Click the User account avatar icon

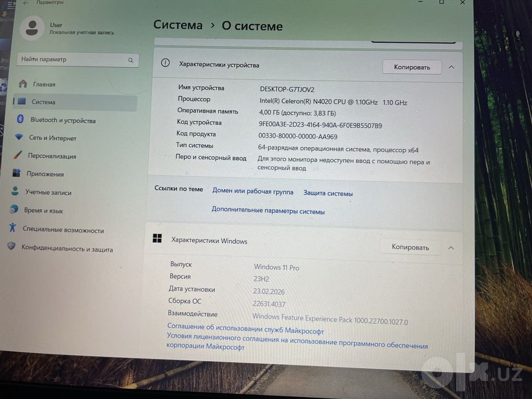[33, 28]
